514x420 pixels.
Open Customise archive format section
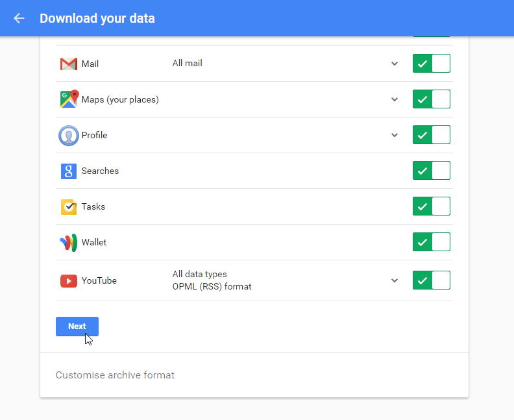coord(115,375)
